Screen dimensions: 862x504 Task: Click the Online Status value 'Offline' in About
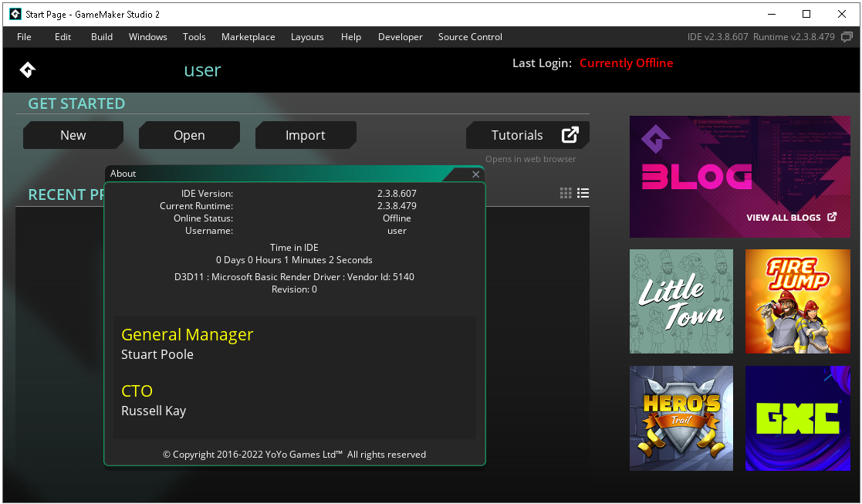[x=397, y=218]
